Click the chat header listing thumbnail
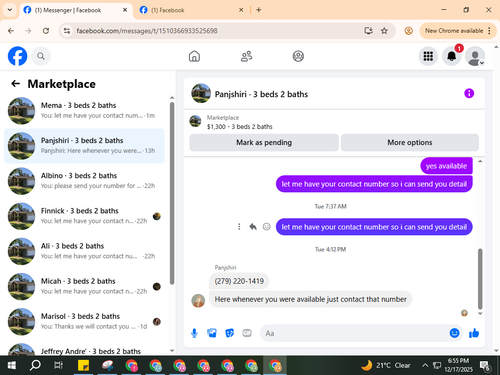 tap(201, 93)
